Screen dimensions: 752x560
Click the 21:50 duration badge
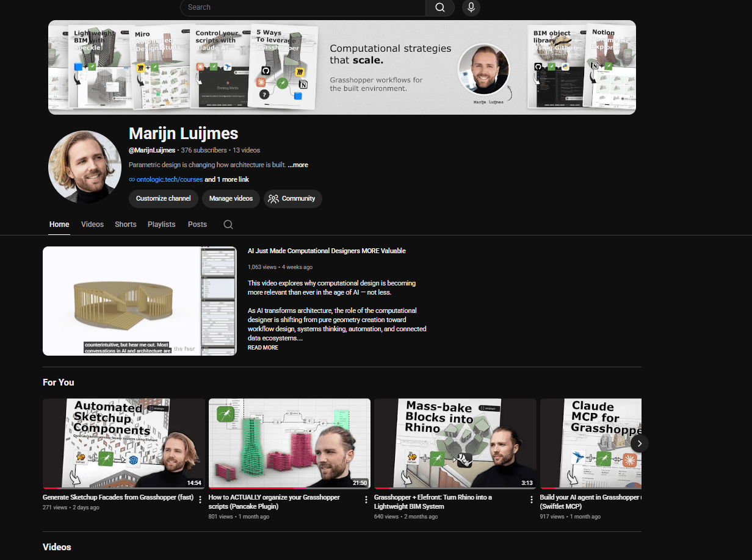pyautogui.click(x=360, y=483)
